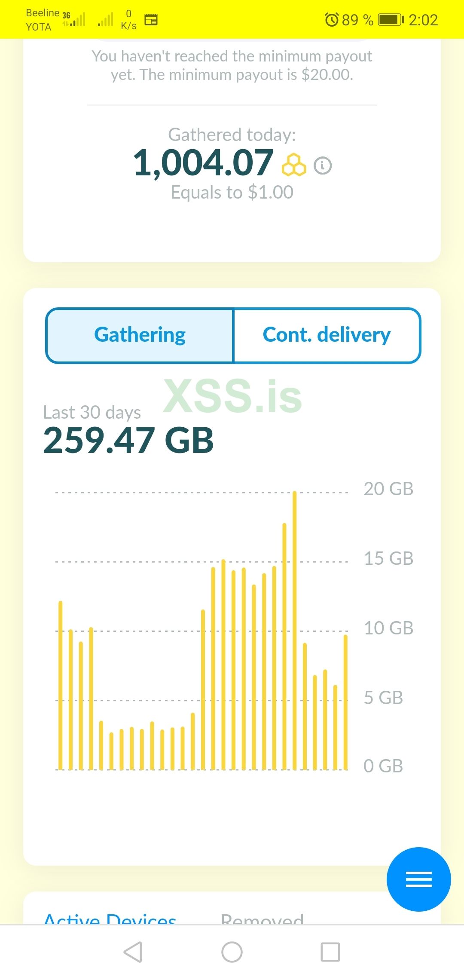Switch to Gathering chart view
This screenshot has height=980, width=464.
[140, 335]
